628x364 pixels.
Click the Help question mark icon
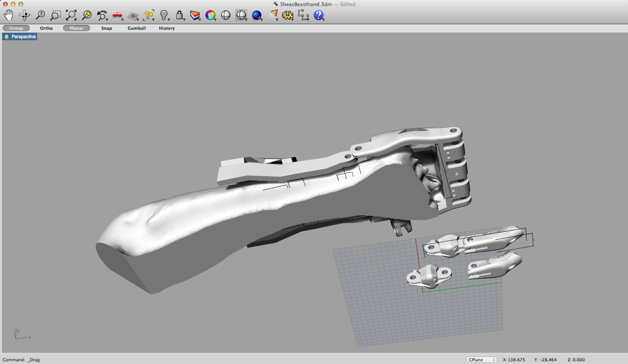(318, 15)
